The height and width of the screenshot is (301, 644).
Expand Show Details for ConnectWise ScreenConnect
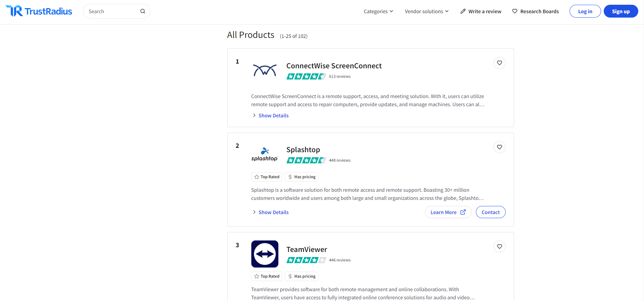click(270, 116)
